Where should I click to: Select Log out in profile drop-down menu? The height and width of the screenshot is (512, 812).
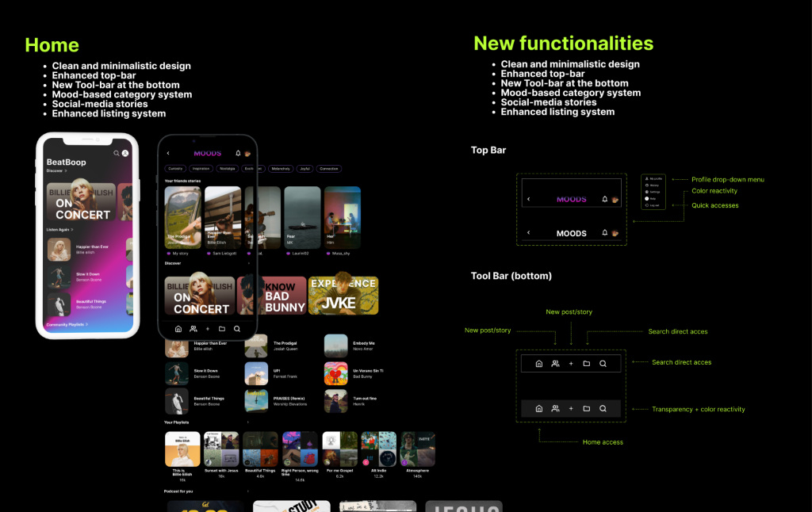pyautogui.click(x=653, y=205)
